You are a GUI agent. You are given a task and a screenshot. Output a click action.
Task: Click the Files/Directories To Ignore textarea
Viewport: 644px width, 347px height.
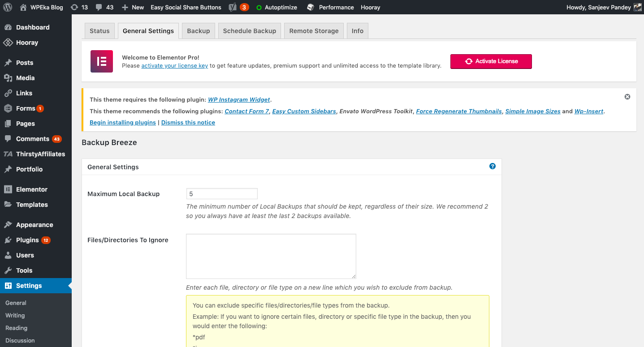tap(271, 256)
